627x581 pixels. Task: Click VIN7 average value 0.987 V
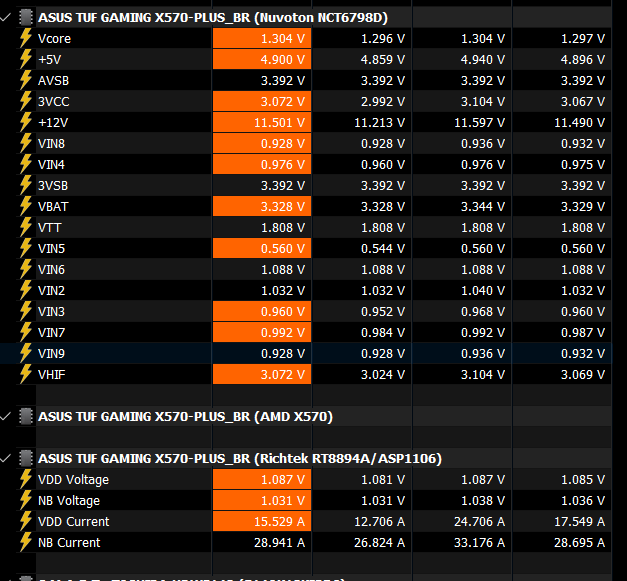[x=583, y=332]
